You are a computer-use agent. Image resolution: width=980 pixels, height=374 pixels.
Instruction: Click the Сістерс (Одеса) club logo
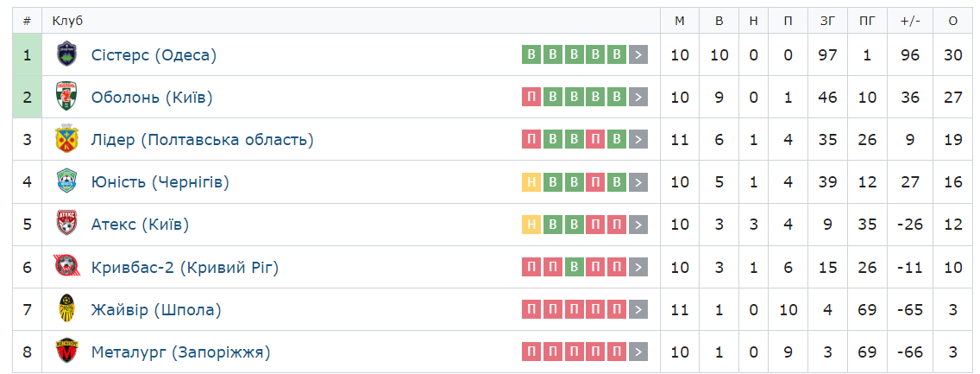point(66,55)
